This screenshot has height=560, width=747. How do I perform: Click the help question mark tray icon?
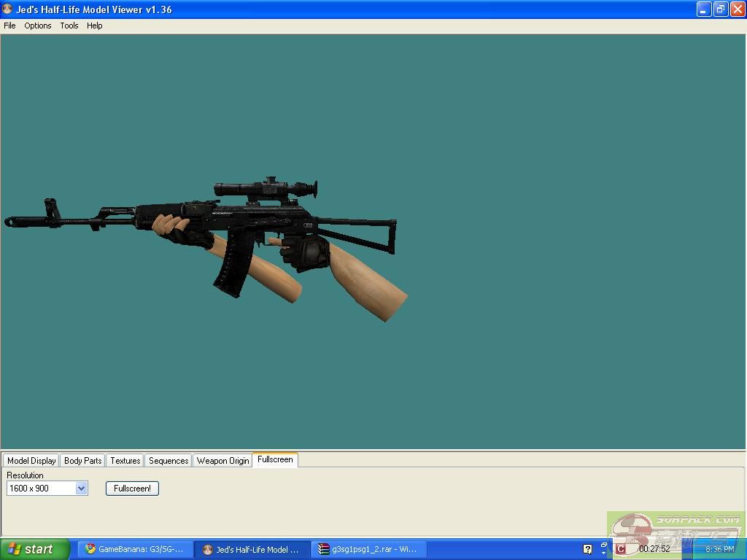pyautogui.click(x=587, y=549)
